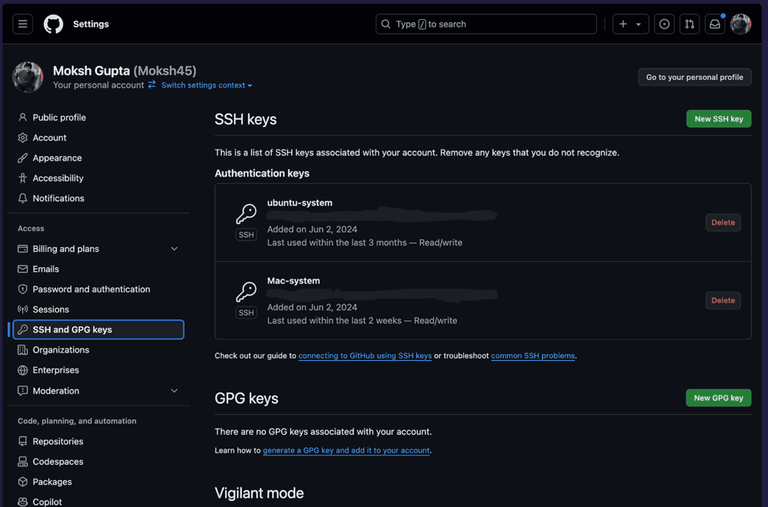Open the Pull requests header icon
The width and height of the screenshot is (768, 507).
click(689, 24)
